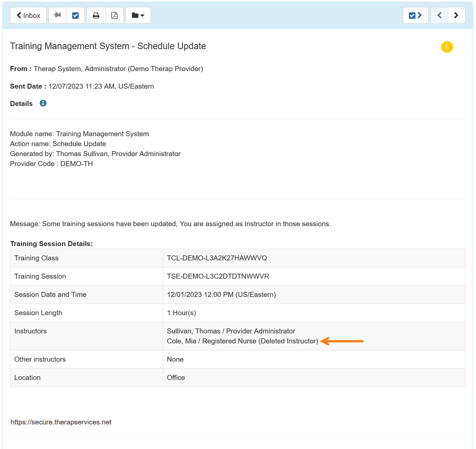The image size is (476, 449).
Task: Click instructor 'Sullivan, Thomas / Provider Administrator'
Action: coord(231,331)
